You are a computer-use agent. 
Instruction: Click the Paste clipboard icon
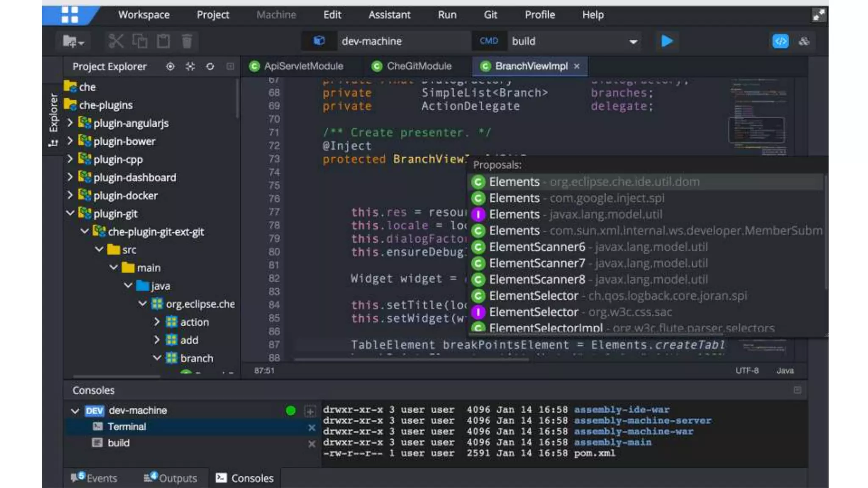[164, 41]
